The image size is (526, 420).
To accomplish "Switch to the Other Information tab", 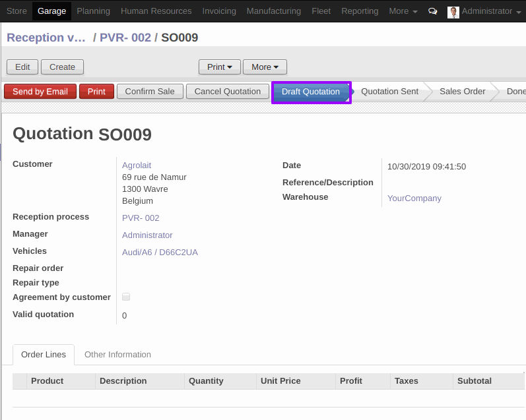I will 117,354.
